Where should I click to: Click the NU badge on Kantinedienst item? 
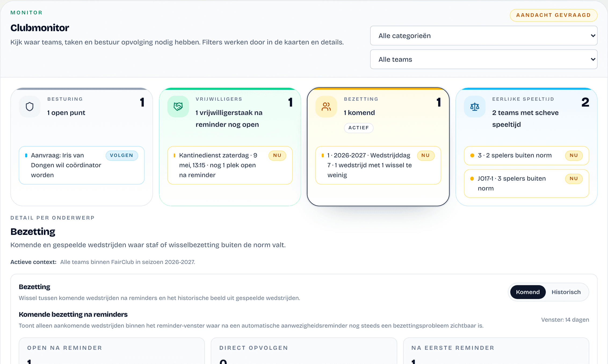pyautogui.click(x=277, y=155)
